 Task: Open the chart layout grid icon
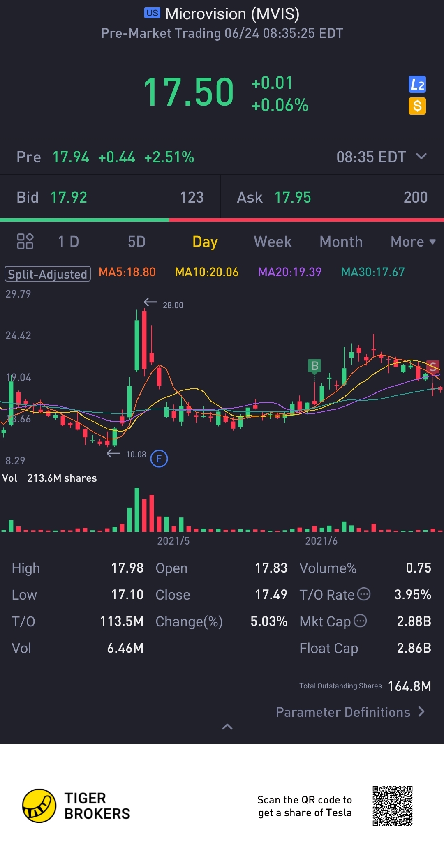[x=25, y=242]
